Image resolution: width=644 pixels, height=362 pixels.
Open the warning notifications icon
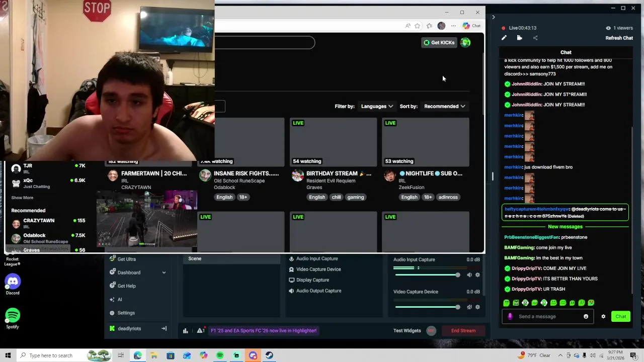pyautogui.click(x=200, y=330)
